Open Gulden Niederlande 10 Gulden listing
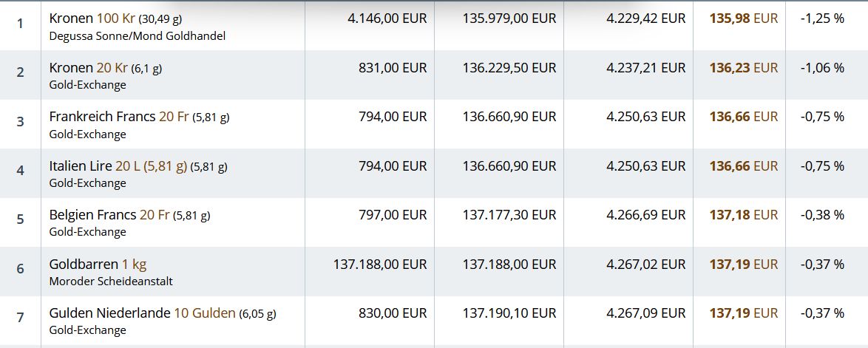Viewport: 868px width, 348px height. 163,313
